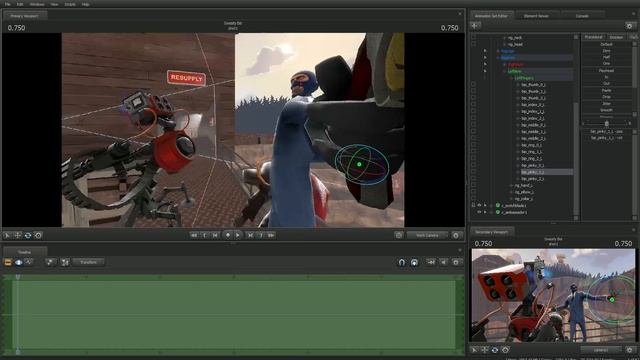
Task: Open the File menu
Action: pos(7,4)
